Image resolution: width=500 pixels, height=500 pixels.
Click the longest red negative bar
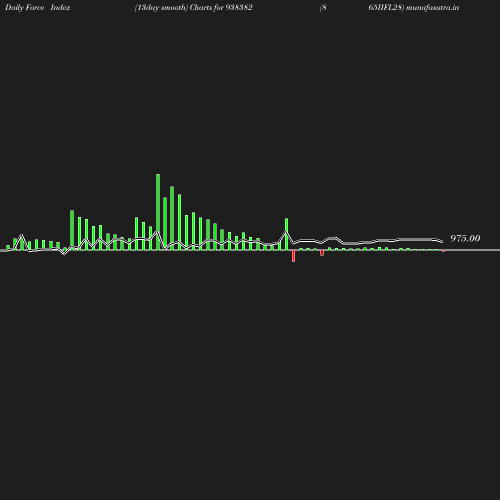point(293,256)
